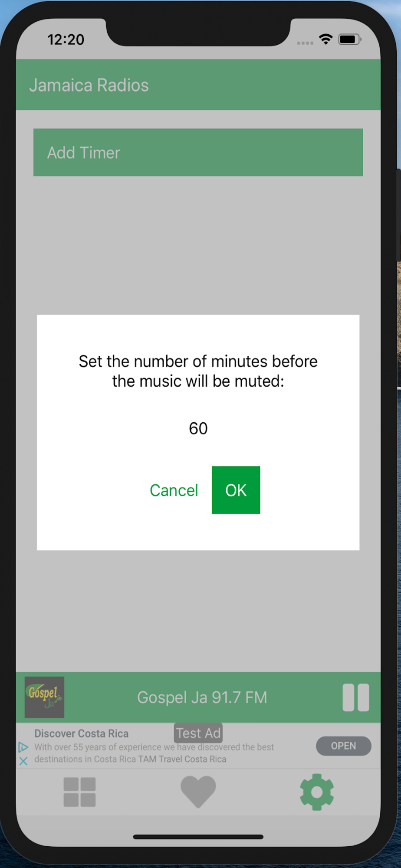This screenshot has width=401, height=868.
Task: Close the ad with the X icon
Action: point(23,761)
